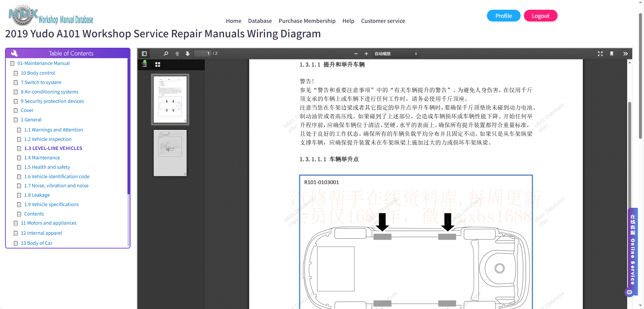The image size is (644, 309).
Task: Open the find-in-document search icon
Action: [166, 54]
